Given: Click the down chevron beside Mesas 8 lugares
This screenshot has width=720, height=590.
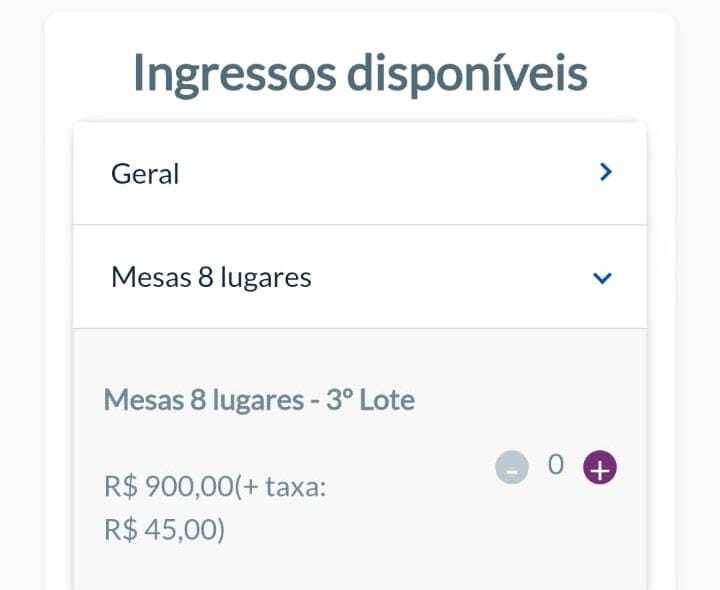Looking at the screenshot, I should 602,278.
